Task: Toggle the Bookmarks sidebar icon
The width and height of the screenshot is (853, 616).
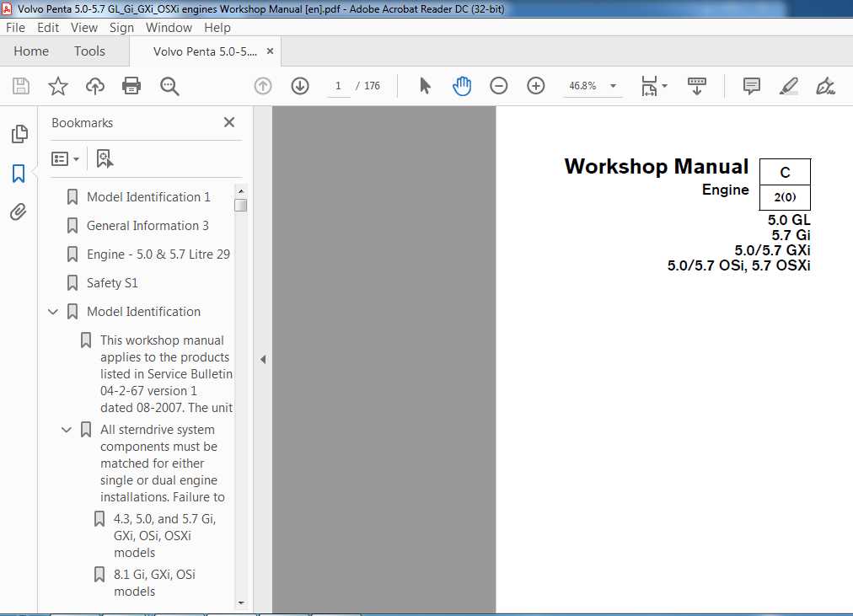Action: point(19,174)
